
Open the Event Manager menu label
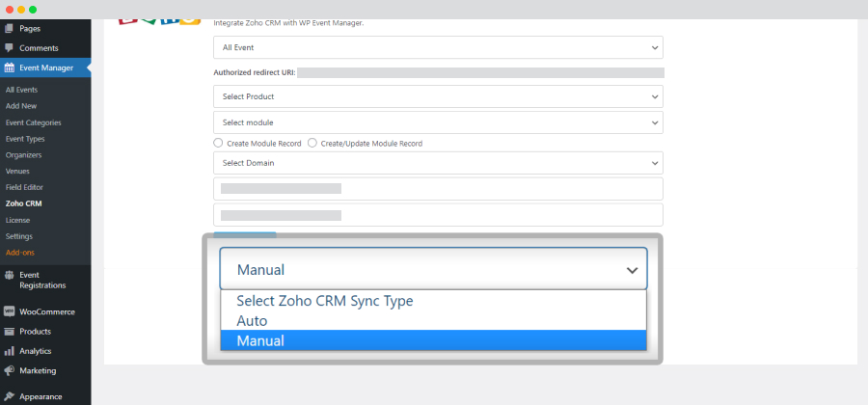point(46,68)
